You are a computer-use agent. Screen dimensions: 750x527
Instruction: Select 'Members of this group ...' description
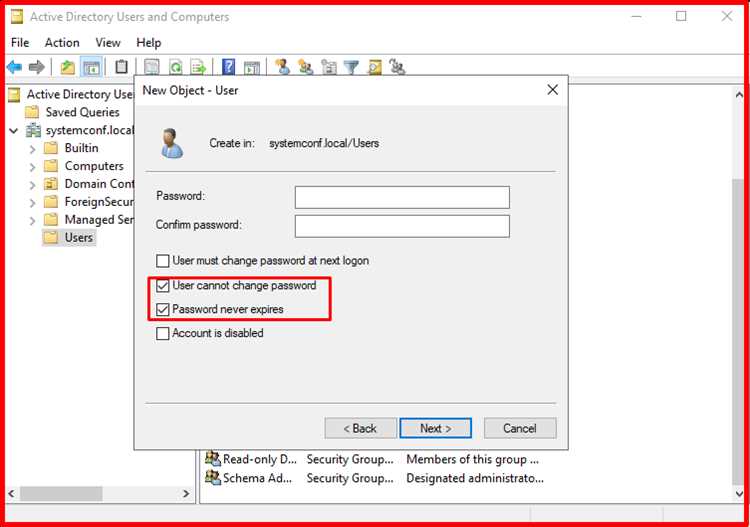[x=473, y=459]
